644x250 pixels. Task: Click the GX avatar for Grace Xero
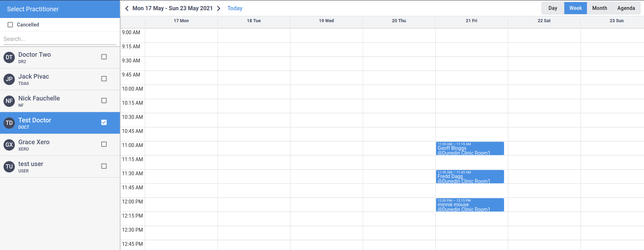tap(9, 145)
